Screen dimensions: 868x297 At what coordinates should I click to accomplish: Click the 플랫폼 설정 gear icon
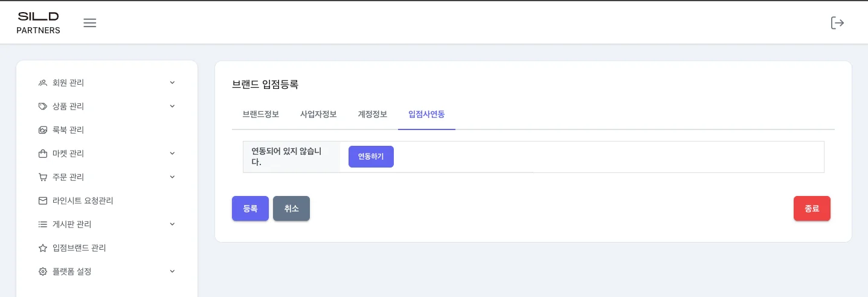click(43, 272)
